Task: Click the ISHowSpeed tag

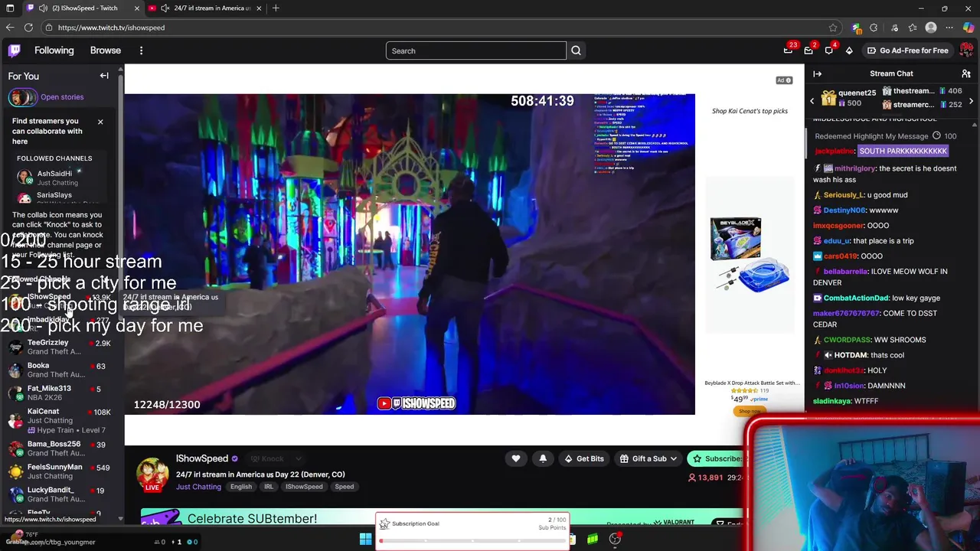Action: pos(305,487)
